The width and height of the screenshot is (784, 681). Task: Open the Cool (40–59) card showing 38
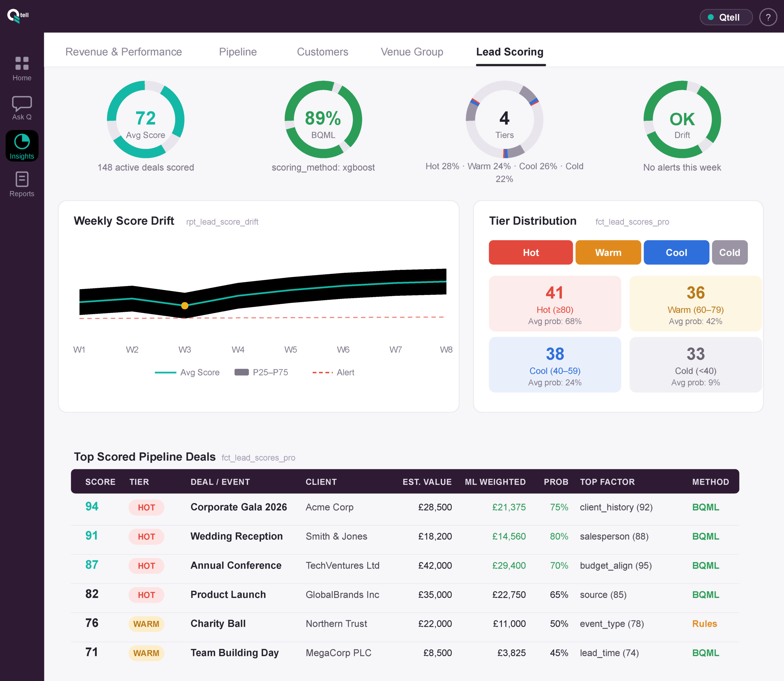555,365
